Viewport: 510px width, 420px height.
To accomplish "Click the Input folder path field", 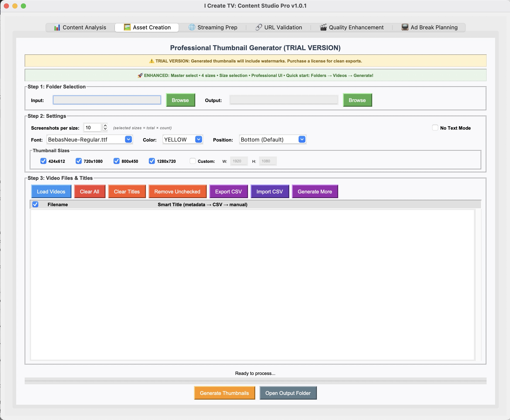I will tap(107, 100).
